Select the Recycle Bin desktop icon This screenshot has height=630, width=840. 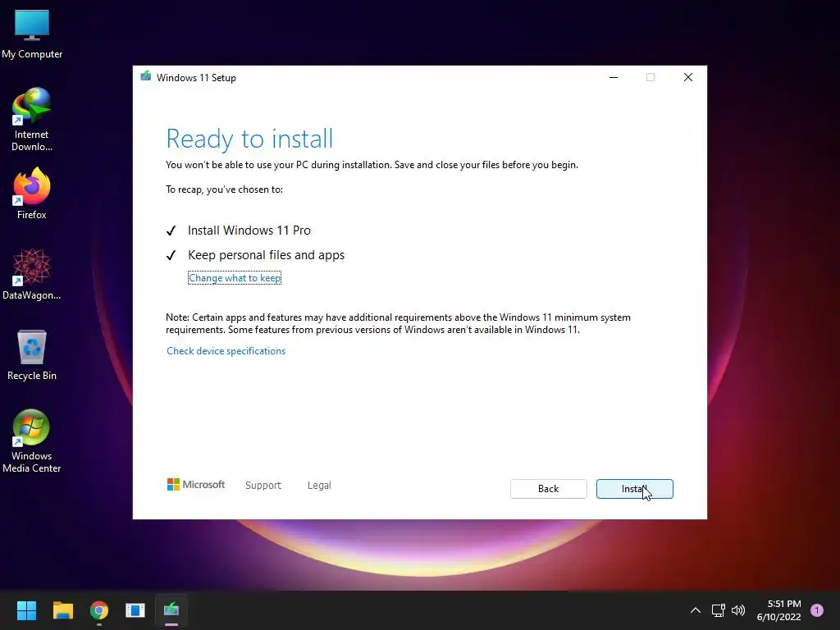(x=32, y=354)
